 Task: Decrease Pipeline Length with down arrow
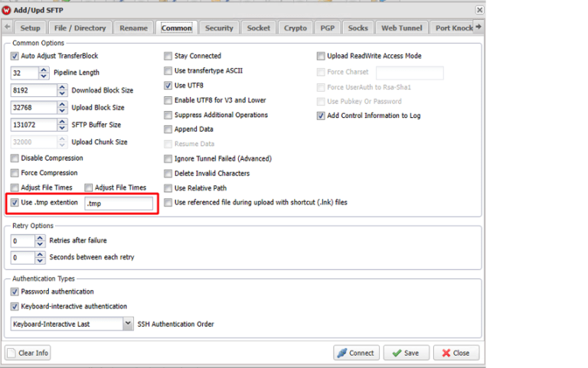tap(44, 76)
